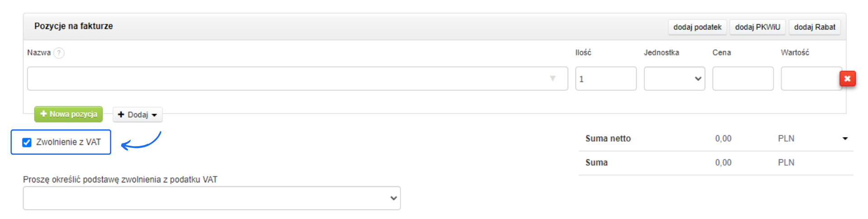The height and width of the screenshot is (219, 868).
Task: Click the Wartość value input
Action: [x=810, y=79]
